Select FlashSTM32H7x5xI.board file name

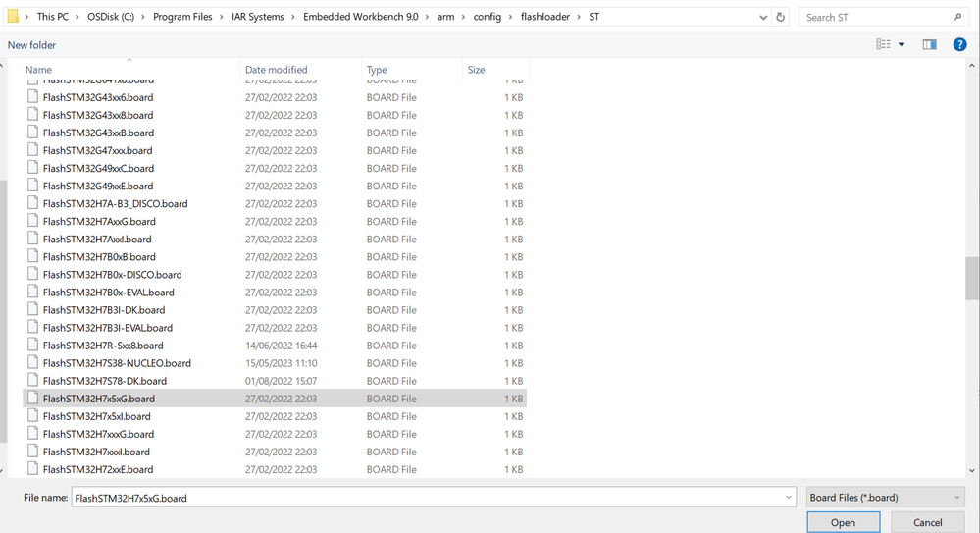click(97, 416)
